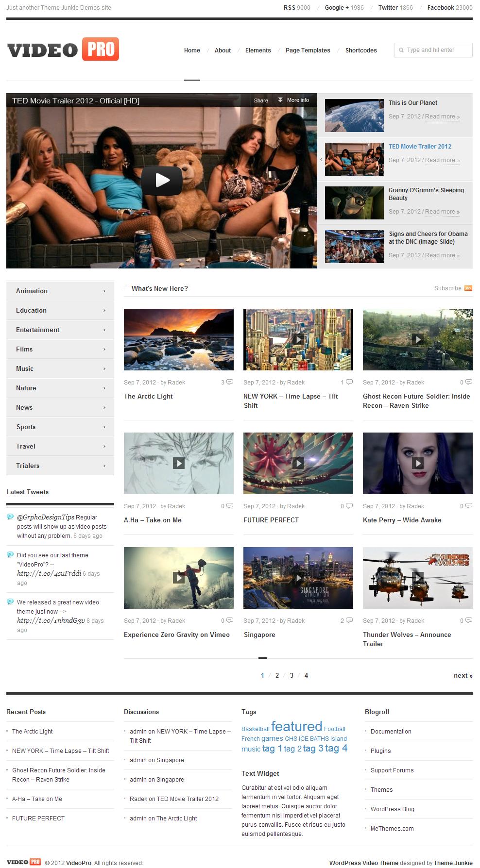
Task: Select Signs and Cheers for Obama thumbnail
Action: click(x=354, y=247)
